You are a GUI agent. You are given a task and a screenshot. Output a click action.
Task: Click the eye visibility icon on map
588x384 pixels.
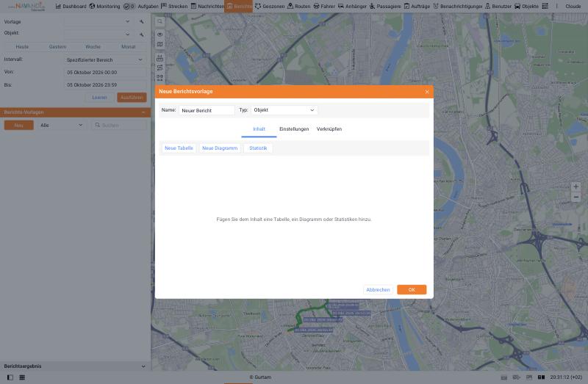(160, 35)
